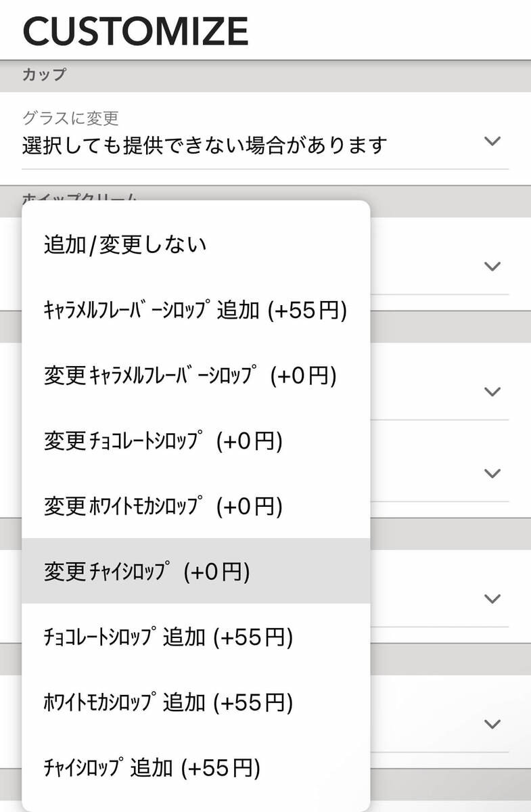Select highlighted 変更 チャイシロップ (+0円) option

[147, 572]
